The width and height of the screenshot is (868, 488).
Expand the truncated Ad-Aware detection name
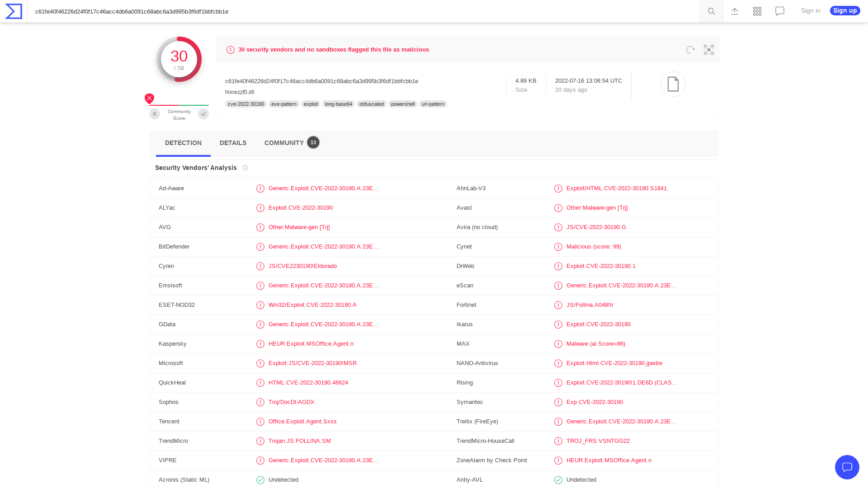(323, 188)
